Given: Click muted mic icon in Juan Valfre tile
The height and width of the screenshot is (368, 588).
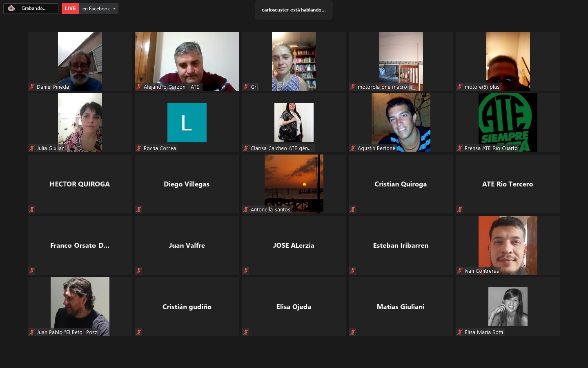Looking at the screenshot, I should [x=139, y=271].
